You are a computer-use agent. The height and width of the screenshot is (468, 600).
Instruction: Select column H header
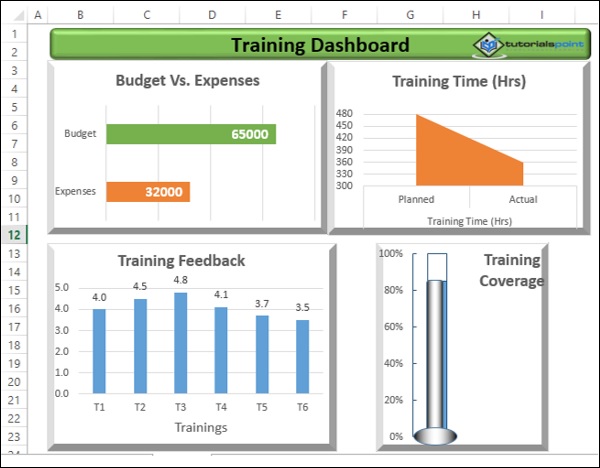476,15
